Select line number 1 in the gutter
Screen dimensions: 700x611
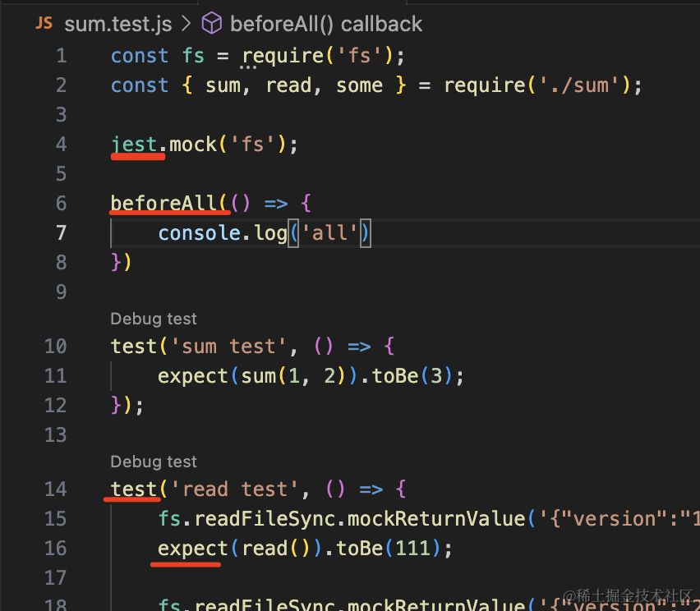[61, 56]
